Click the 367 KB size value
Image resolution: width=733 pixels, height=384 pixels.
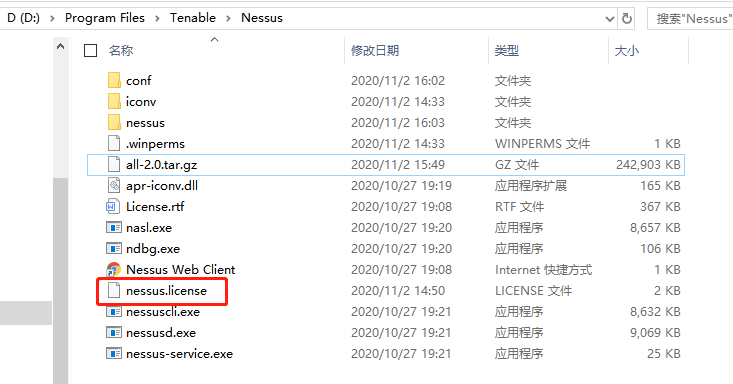pyautogui.click(x=660, y=206)
